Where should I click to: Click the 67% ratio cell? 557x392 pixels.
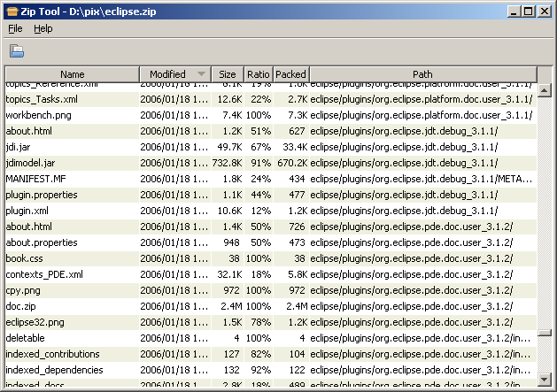260,147
